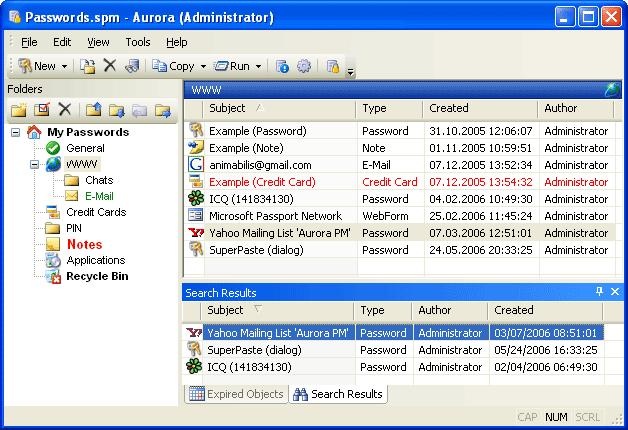Click the delete X icon in main toolbar

[x=110, y=66]
